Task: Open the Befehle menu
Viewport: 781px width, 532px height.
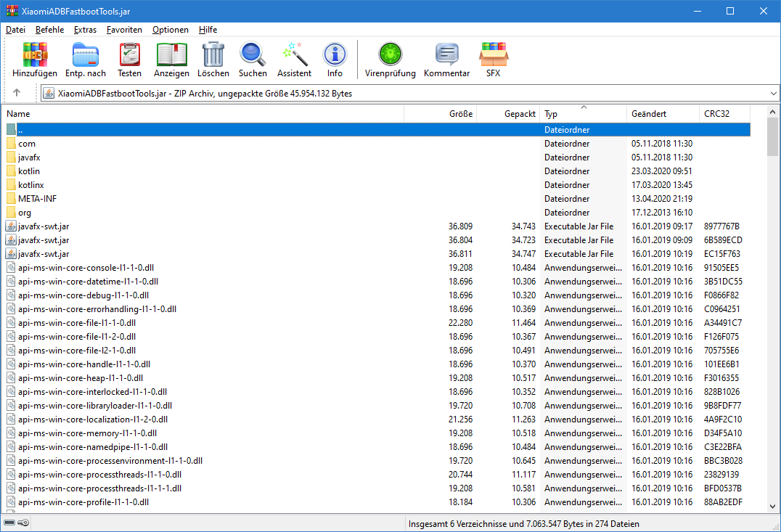Action: (x=50, y=30)
